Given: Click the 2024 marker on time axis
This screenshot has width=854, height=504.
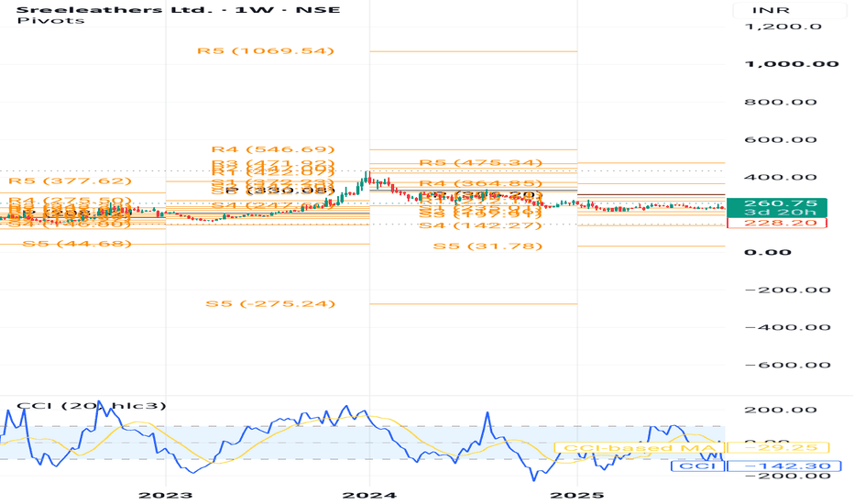Looking at the screenshot, I should pos(369,495).
